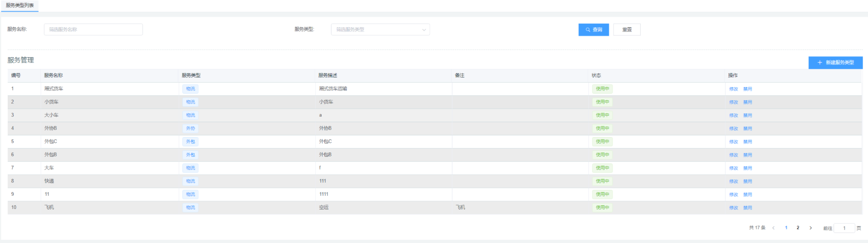
Task: Open the 服务类型 filter dropdown
Action: coord(380,30)
